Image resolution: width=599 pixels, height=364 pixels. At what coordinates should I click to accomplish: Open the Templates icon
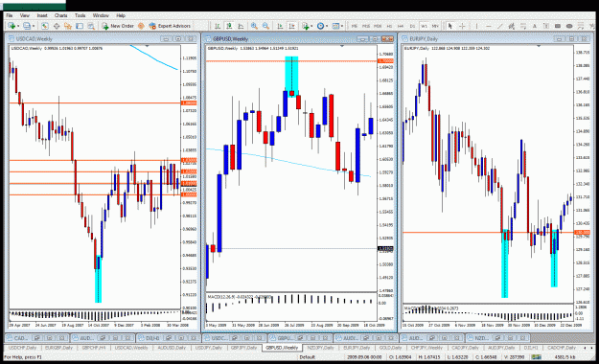(x=335, y=26)
